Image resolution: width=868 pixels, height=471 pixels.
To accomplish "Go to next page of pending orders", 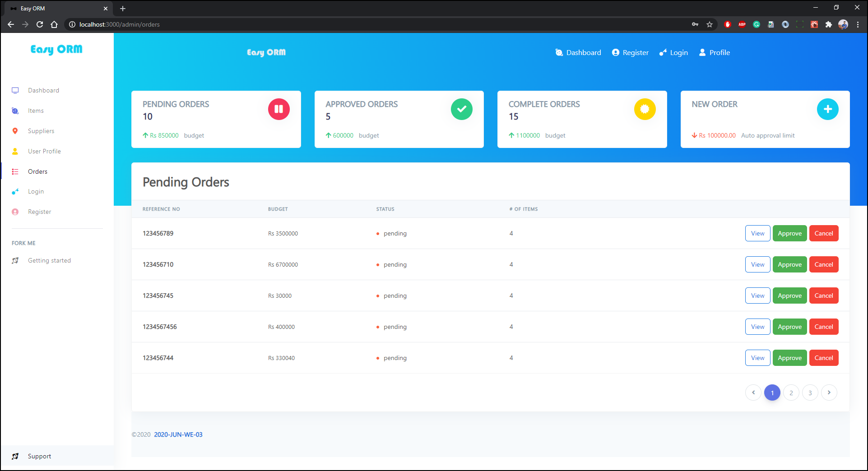I will [829, 392].
